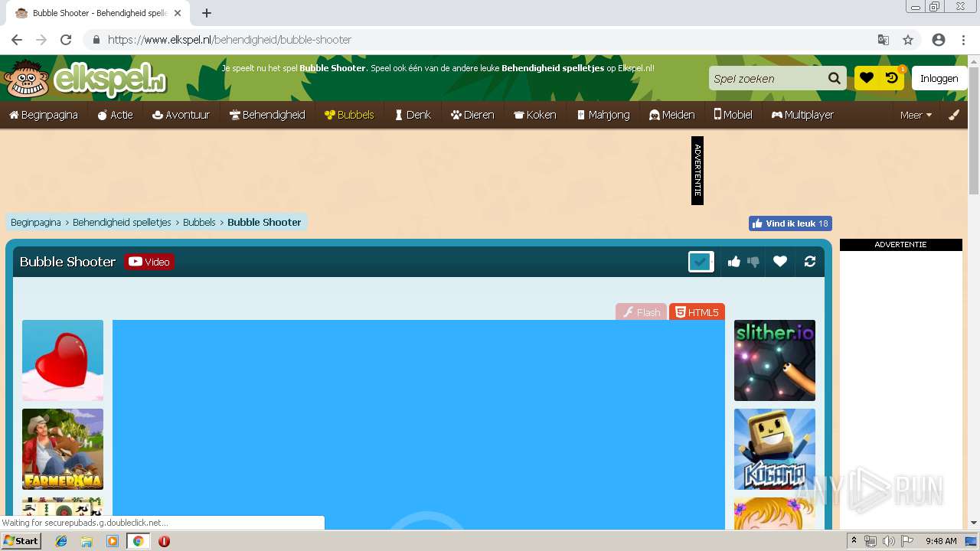Click the address bar URL

click(x=230, y=40)
